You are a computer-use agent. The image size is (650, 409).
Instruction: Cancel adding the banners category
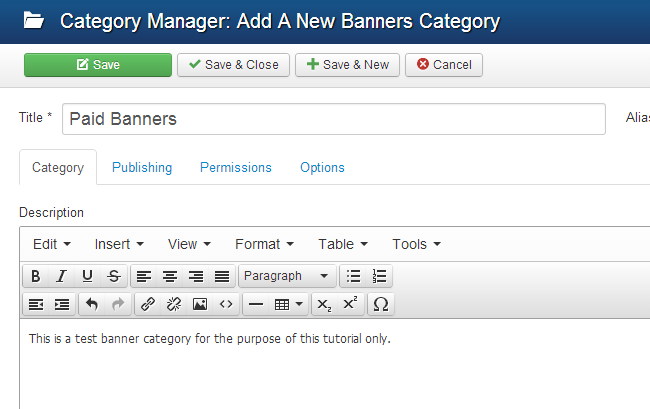443,65
